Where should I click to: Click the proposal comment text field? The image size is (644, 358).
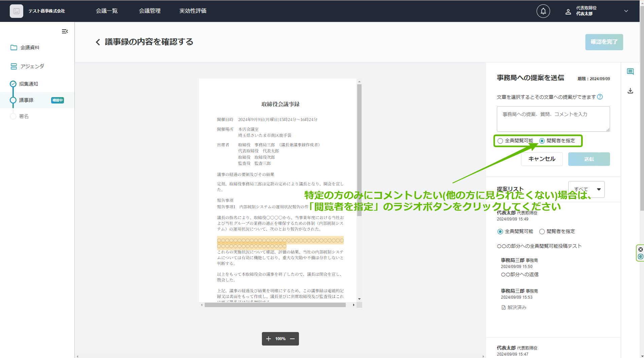coord(553,119)
